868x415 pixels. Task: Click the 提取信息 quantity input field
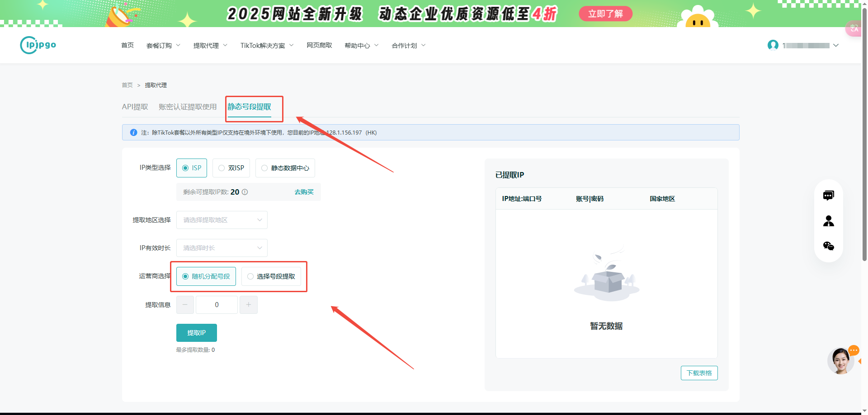[217, 305]
